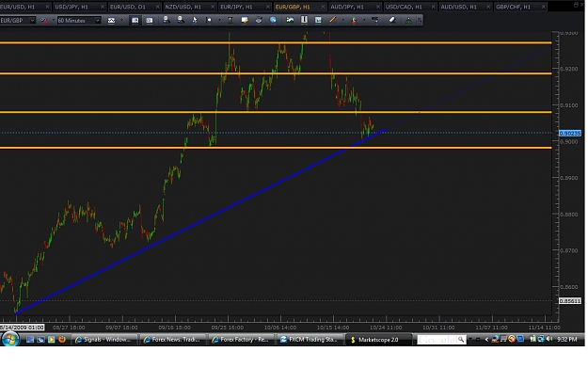This screenshot has height=368, width=588.
Task: Open the Marketscope 2.0 taskbar button
Action: (x=379, y=340)
